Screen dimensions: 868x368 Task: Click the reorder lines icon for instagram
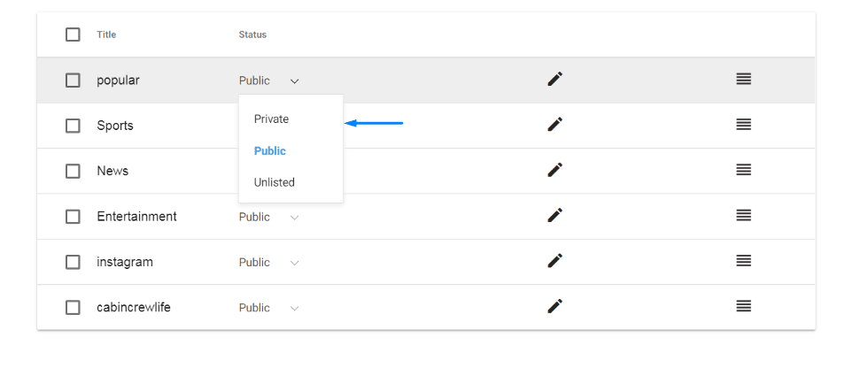click(744, 261)
